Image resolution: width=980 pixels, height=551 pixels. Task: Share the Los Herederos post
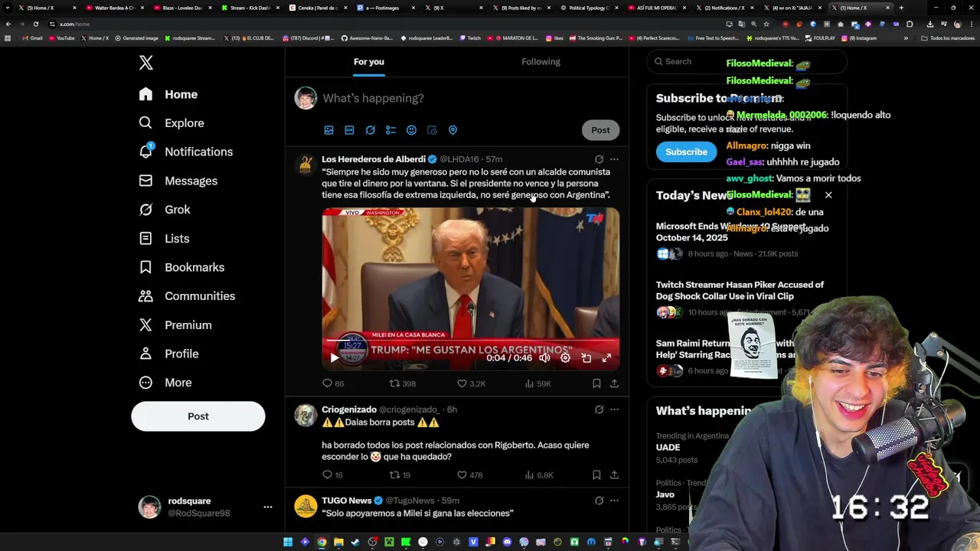[x=614, y=383]
